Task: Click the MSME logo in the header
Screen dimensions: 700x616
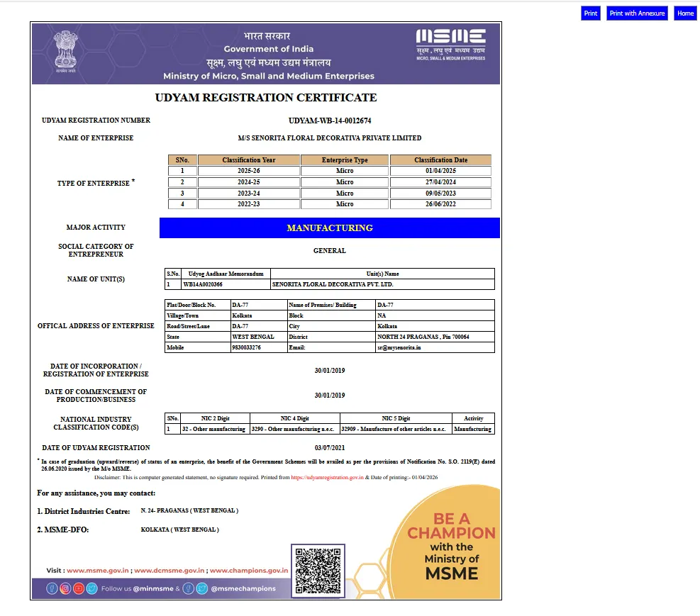Action: tap(451, 45)
